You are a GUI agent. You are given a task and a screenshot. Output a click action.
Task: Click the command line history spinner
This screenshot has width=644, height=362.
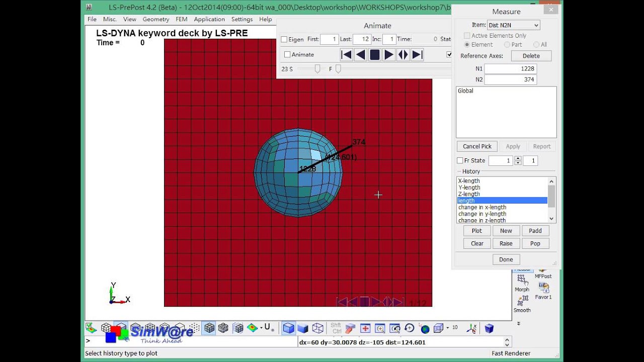coord(507,342)
